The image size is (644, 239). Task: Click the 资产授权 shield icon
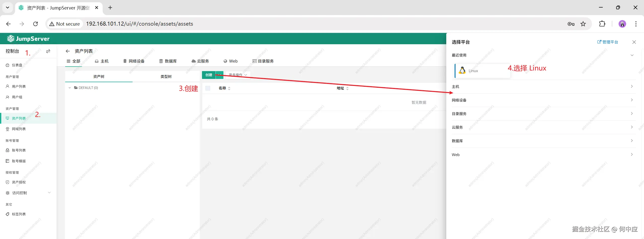pyautogui.click(x=8, y=182)
